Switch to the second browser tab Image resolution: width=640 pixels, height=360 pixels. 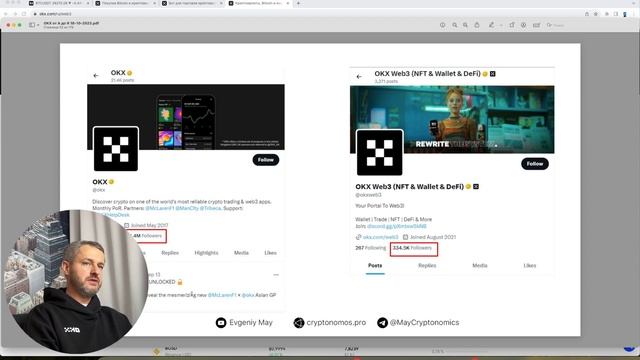click(x=125, y=3)
